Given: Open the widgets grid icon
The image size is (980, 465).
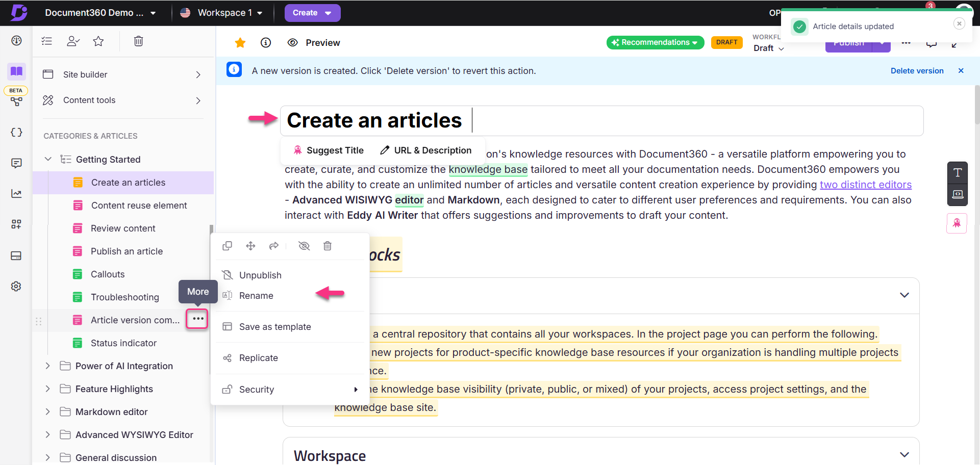Looking at the screenshot, I should pos(16,224).
